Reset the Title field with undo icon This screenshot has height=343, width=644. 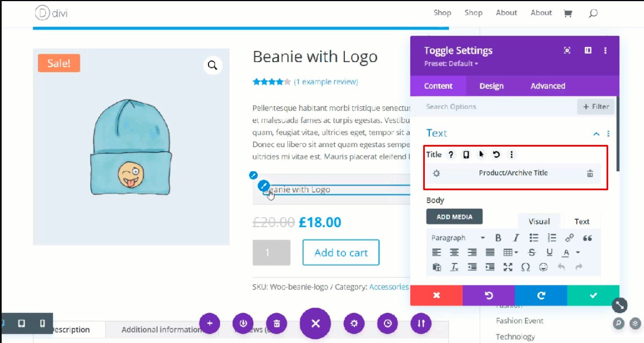(x=496, y=154)
